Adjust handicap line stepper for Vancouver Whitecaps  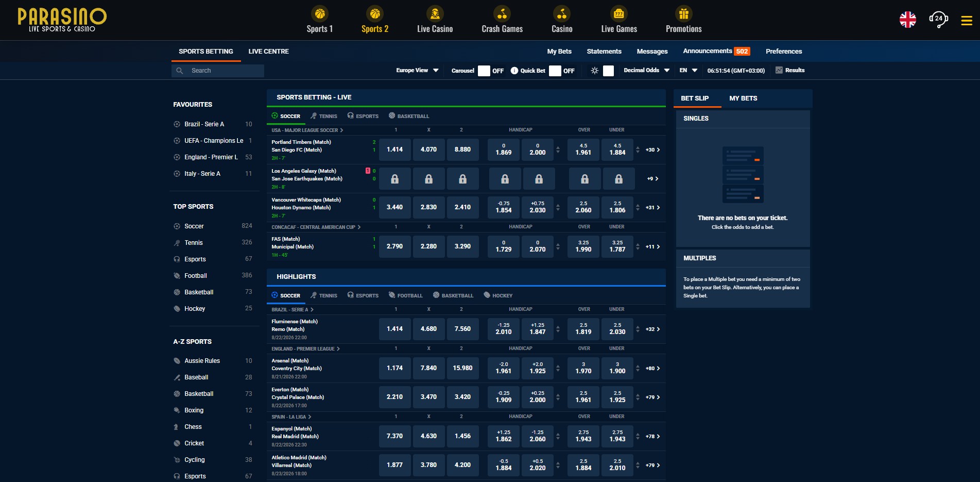tap(558, 207)
